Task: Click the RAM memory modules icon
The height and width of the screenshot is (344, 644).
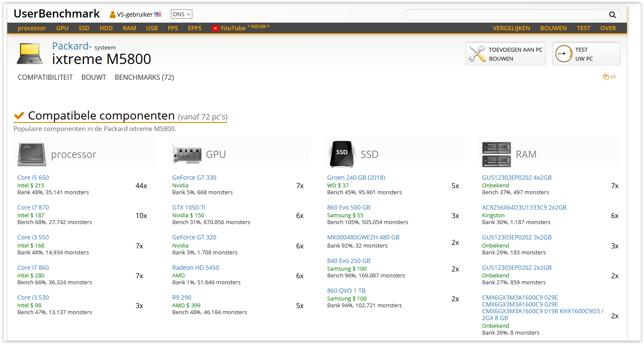Action: pyautogui.click(x=496, y=155)
